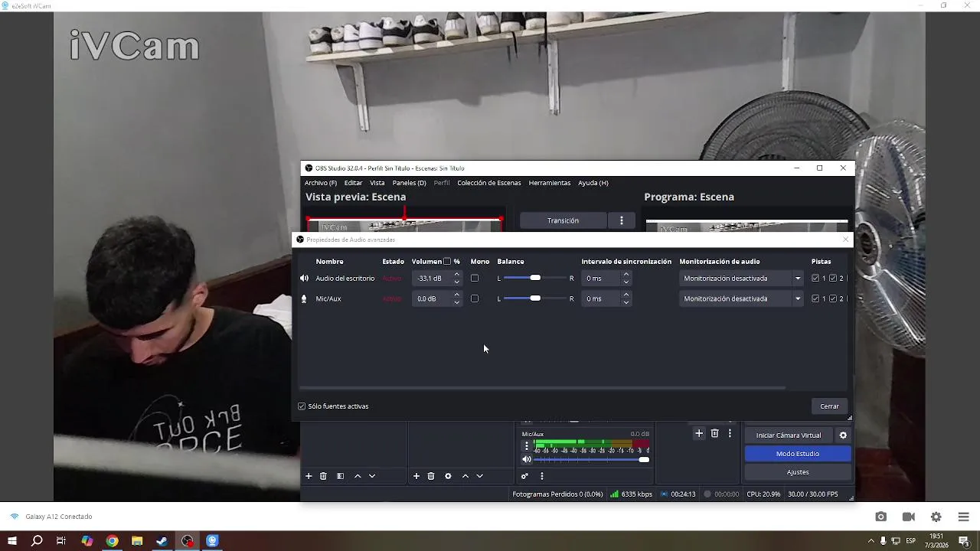
Task: Increase Mic/Aux volume with up stepper
Action: (x=457, y=295)
